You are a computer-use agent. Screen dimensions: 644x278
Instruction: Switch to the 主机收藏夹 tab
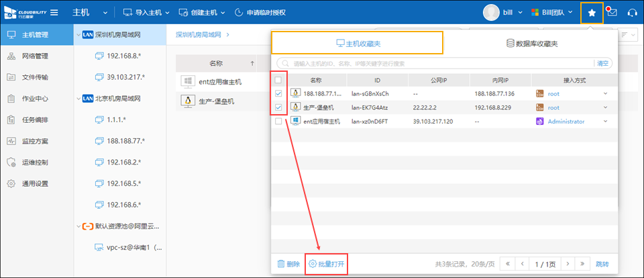click(x=357, y=44)
